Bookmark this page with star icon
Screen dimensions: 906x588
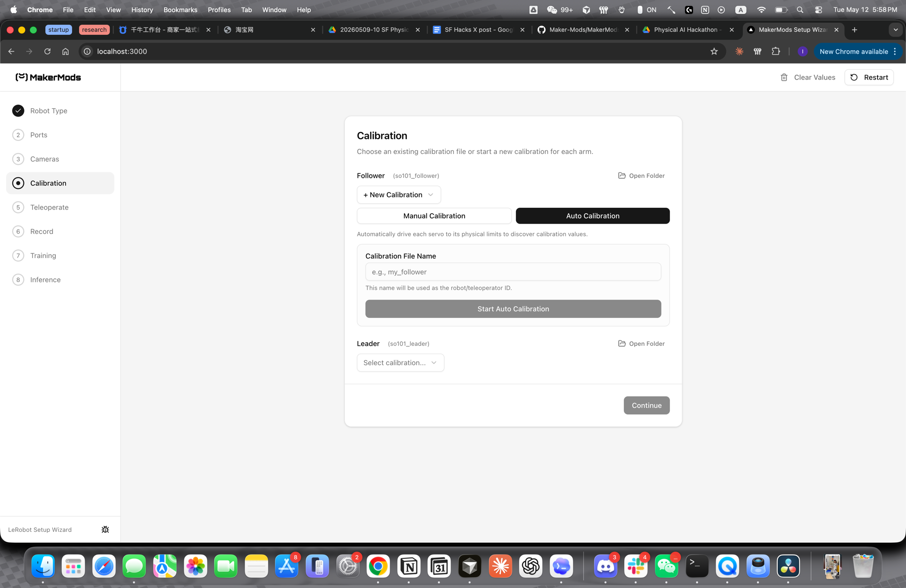714,52
